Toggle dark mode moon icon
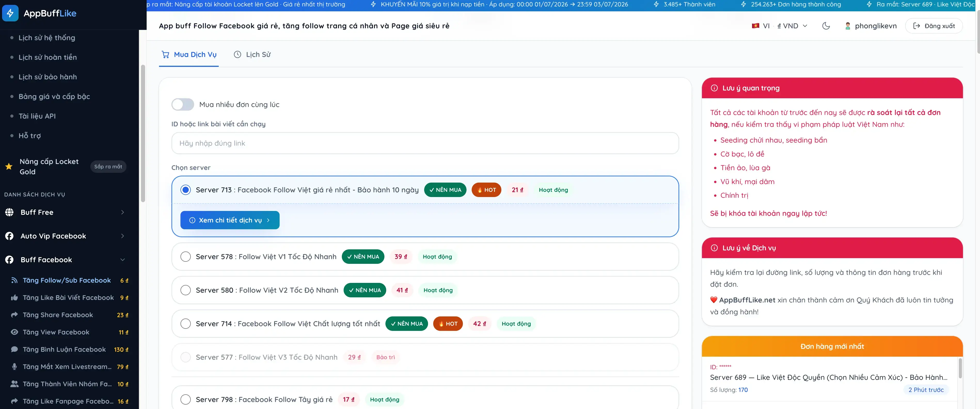Image resolution: width=980 pixels, height=409 pixels. tap(826, 26)
